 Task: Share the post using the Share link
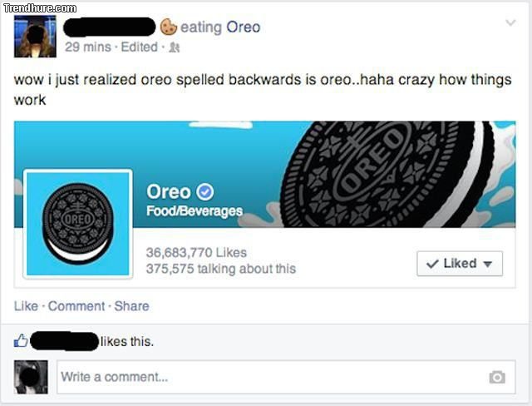(x=131, y=306)
